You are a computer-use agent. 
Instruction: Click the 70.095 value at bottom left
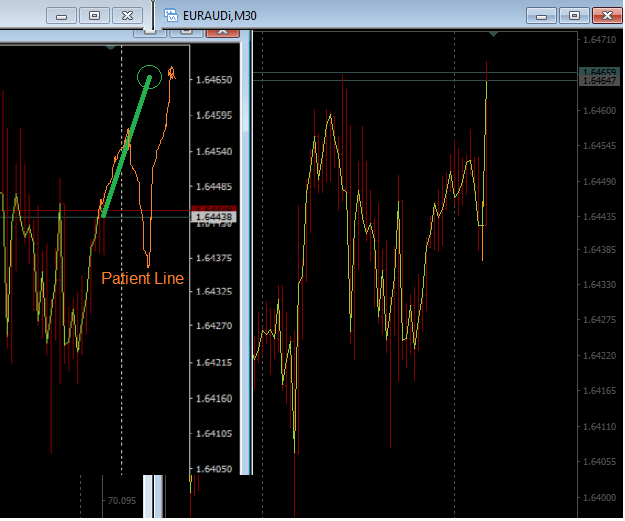click(x=122, y=501)
